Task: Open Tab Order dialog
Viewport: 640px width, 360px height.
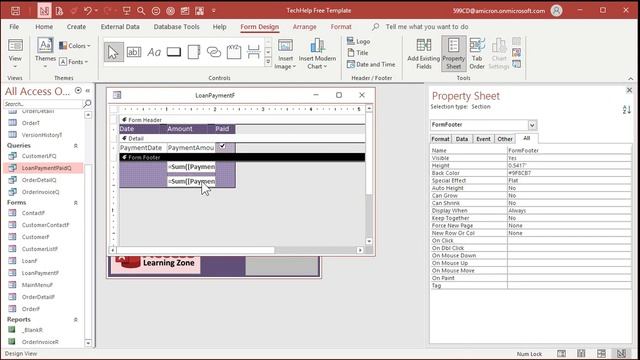Action: (477, 53)
